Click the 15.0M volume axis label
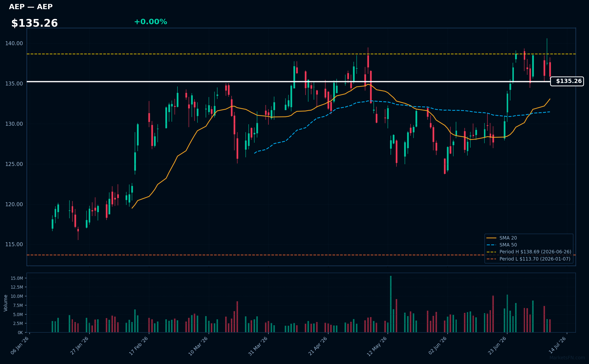Viewport: 589px width, 364px height. coord(17,278)
